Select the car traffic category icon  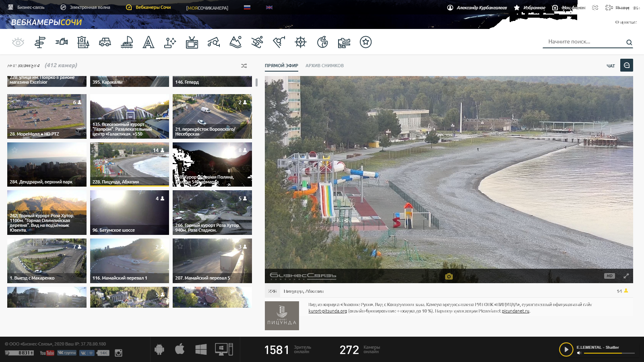pos(105,42)
